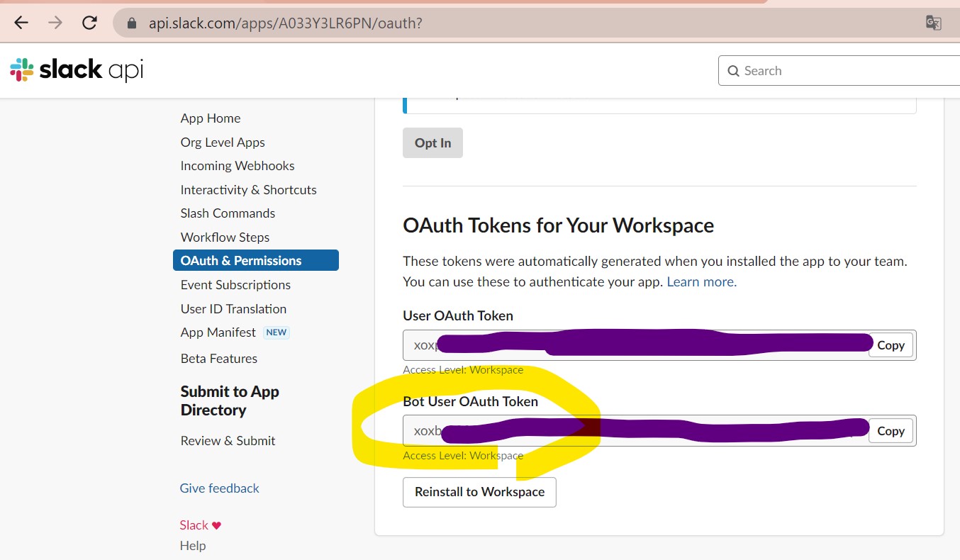Image resolution: width=960 pixels, height=560 pixels.
Task: Open App Home in the sidebar
Action: pos(211,118)
